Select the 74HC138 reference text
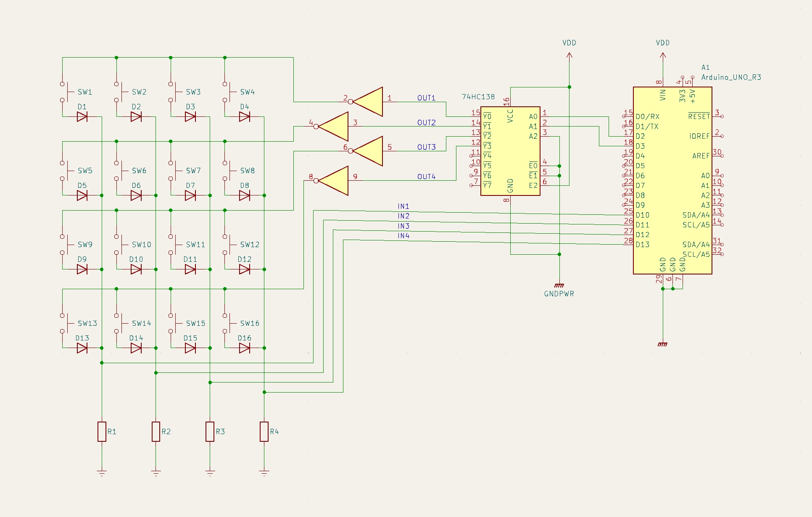The width and height of the screenshot is (812, 517). (x=478, y=97)
